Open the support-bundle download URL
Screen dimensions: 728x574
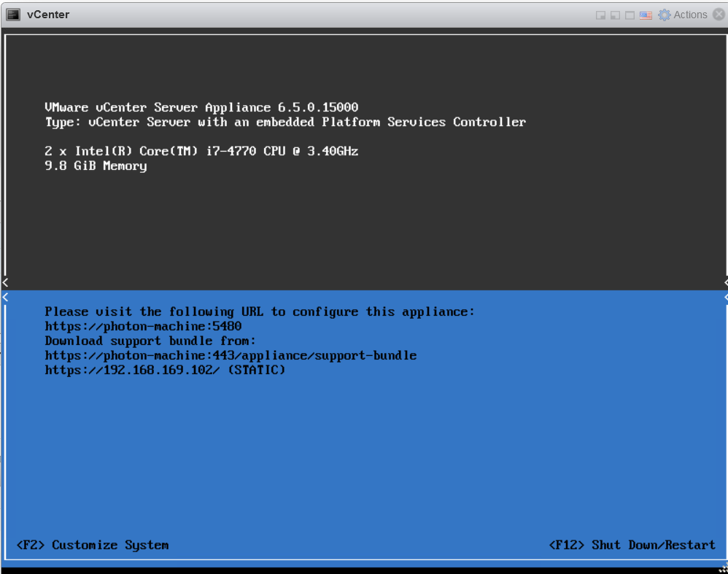tap(231, 355)
